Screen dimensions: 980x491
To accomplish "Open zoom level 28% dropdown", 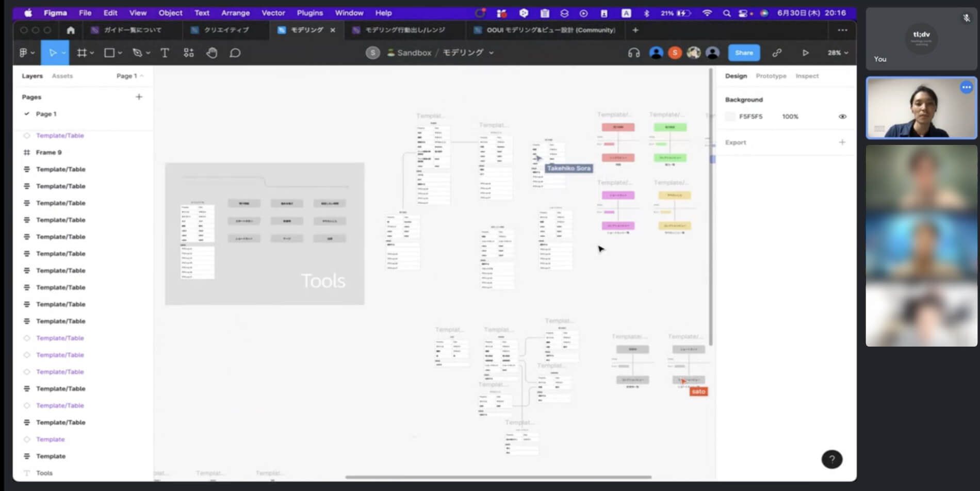I will 838,53.
